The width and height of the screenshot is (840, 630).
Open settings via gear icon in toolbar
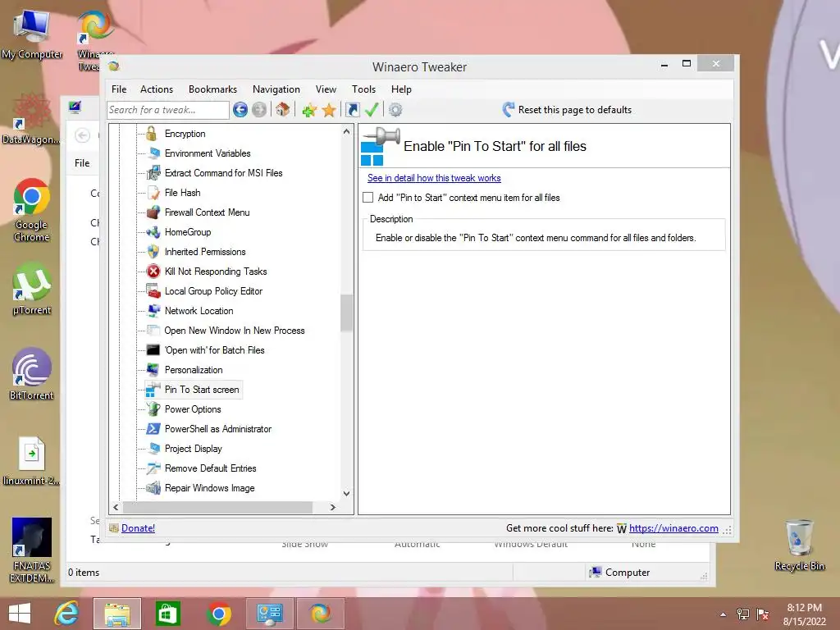(395, 110)
